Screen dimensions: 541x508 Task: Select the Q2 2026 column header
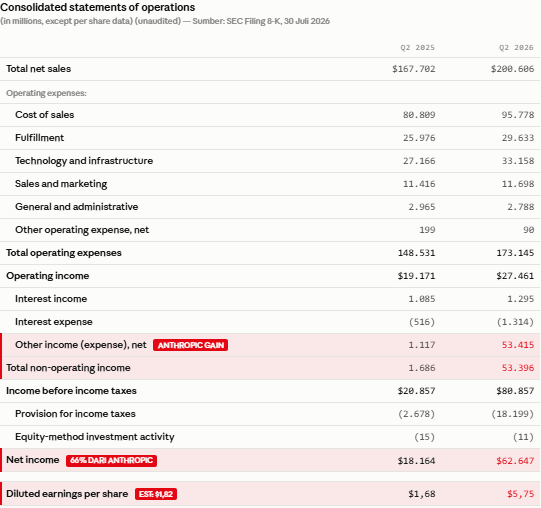[x=516, y=48]
